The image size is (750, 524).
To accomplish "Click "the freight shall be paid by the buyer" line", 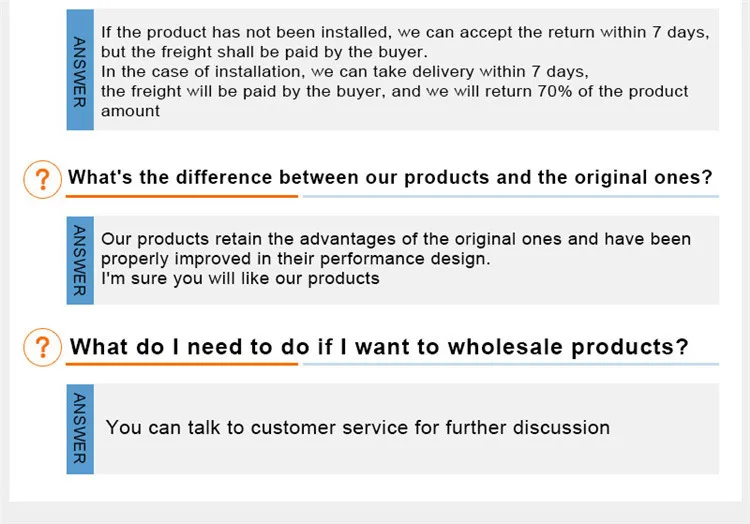I will 264,52.
